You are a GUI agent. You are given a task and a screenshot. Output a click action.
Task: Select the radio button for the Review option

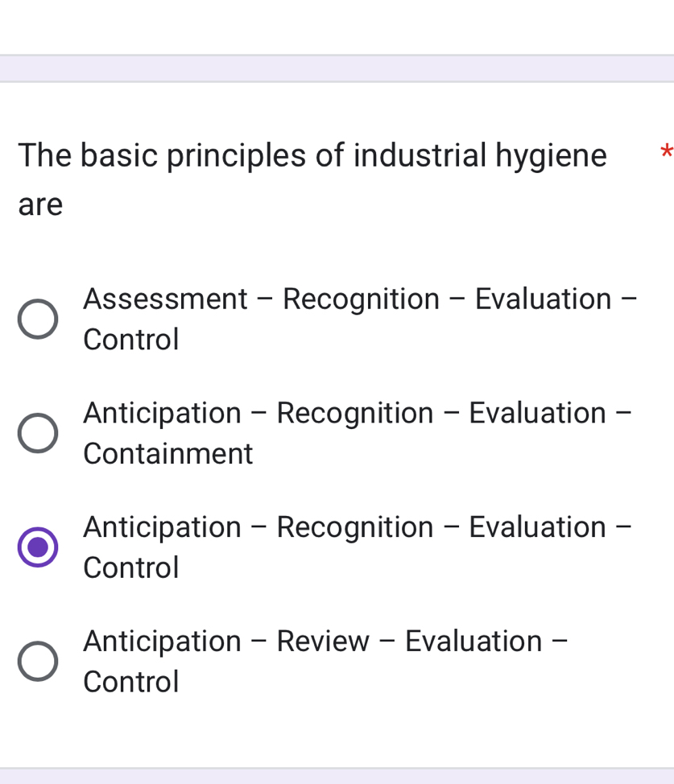(x=38, y=662)
